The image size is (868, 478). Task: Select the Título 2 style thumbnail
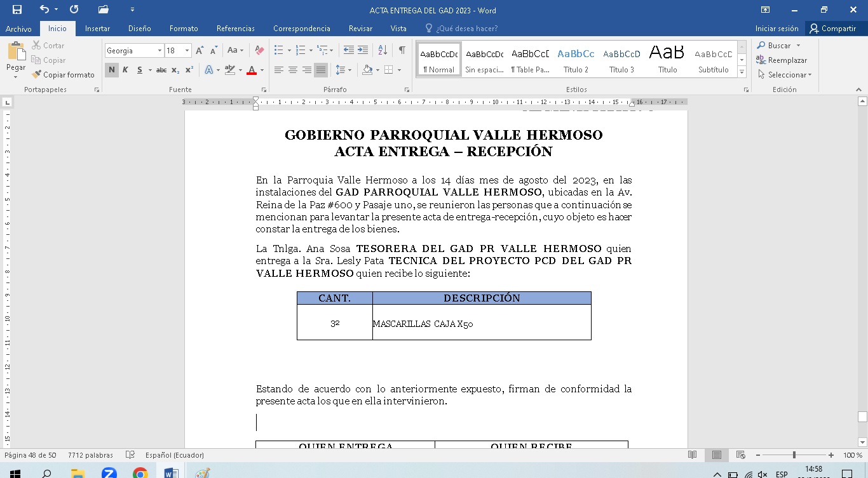[x=576, y=60]
